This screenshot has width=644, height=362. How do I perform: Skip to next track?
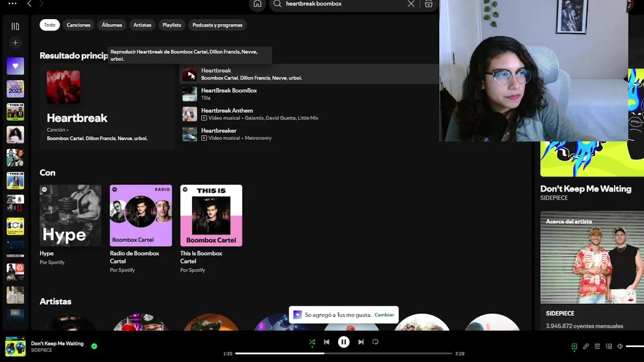(x=361, y=342)
